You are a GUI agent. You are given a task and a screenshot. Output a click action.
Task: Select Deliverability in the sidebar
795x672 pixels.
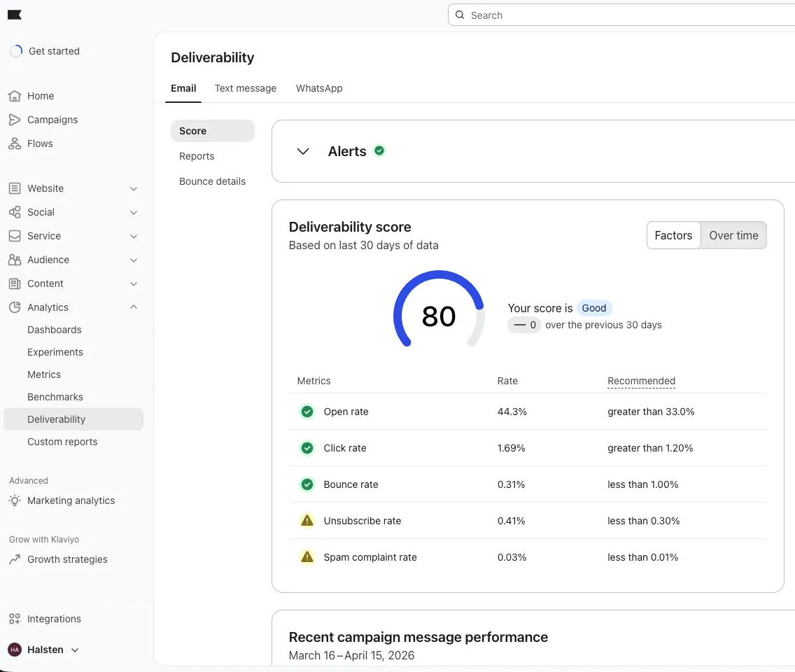coord(73,419)
